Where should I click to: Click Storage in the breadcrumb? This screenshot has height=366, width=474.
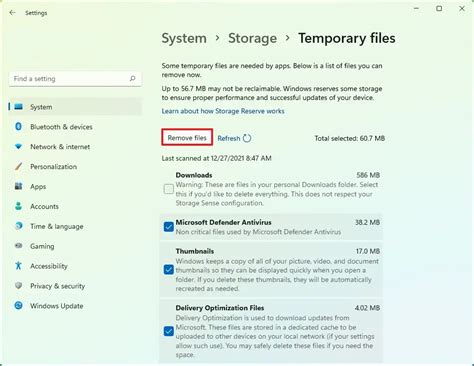(x=252, y=38)
